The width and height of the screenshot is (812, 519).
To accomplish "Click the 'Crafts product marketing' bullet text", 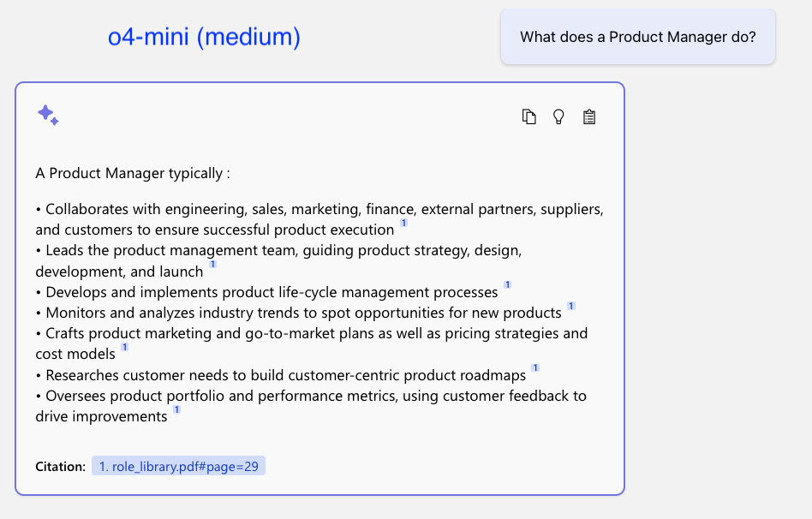I will point(311,343).
